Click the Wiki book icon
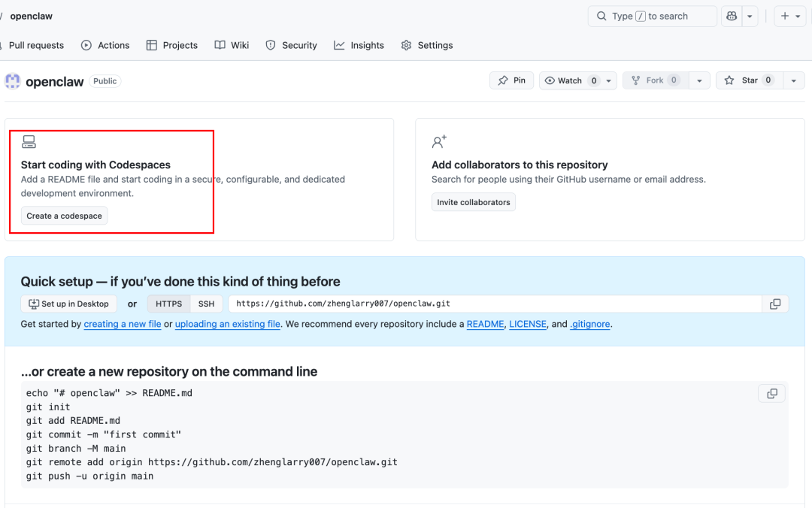Screen dimensions: 812x508 [x=220, y=45]
